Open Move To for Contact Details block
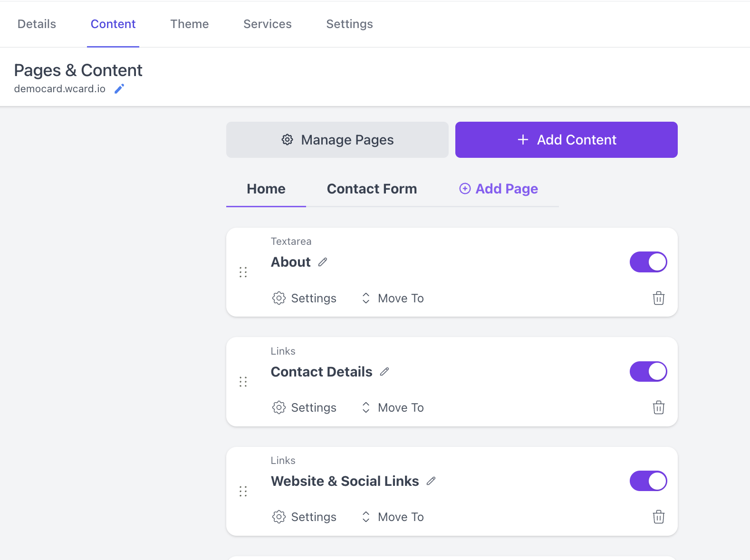The height and width of the screenshot is (560, 750). (x=393, y=407)
